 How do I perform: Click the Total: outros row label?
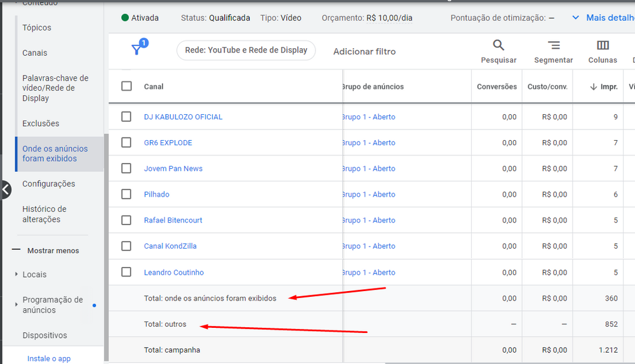[165, 324]
